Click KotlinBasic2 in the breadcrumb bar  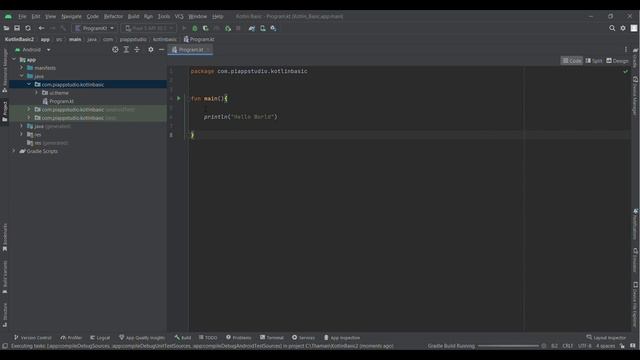click(19, 40)
